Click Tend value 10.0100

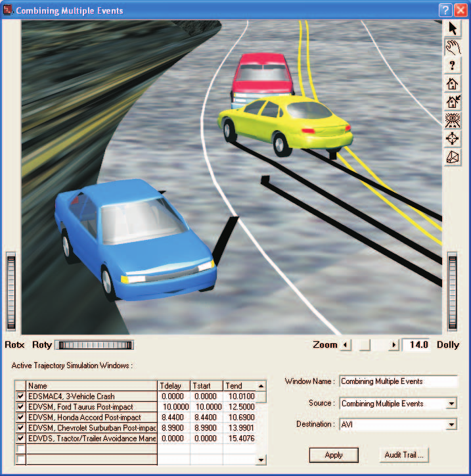[240, 396]
